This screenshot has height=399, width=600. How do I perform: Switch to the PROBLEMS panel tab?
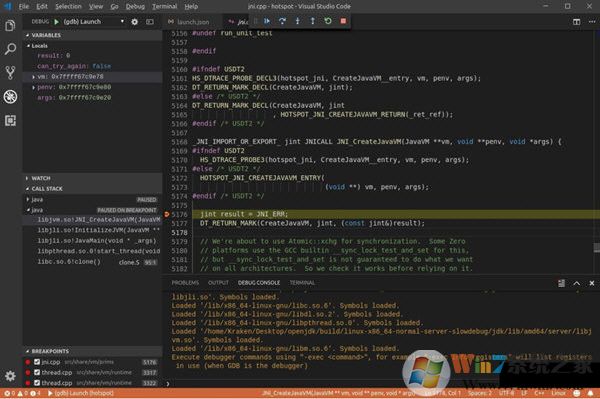pyautogui.click(x=185, y=283)
